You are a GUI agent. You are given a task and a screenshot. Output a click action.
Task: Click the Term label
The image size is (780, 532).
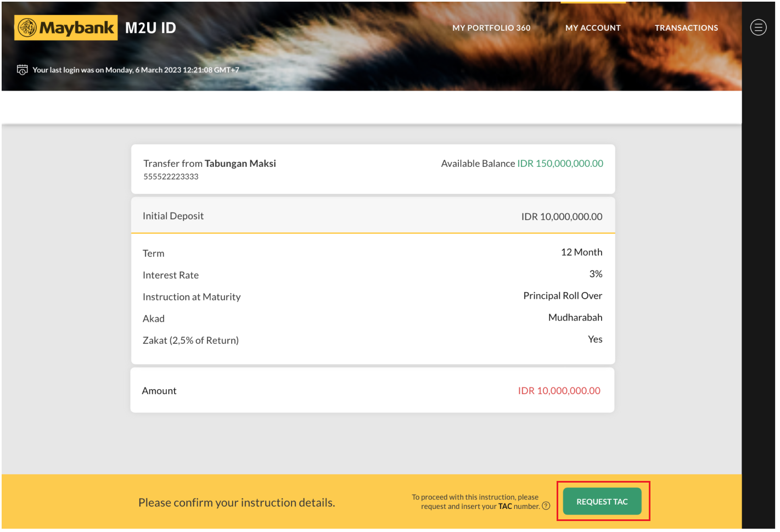tap(153, 254)
